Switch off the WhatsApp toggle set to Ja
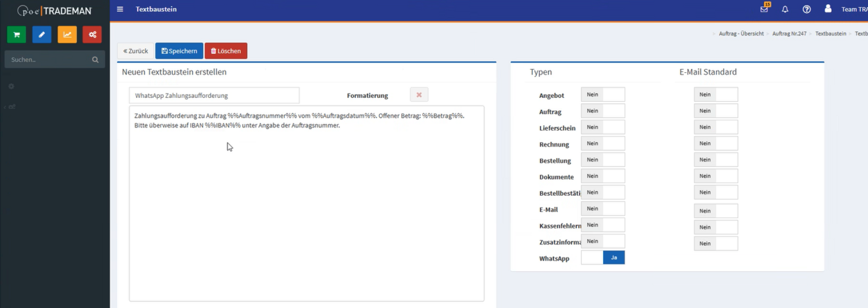 (603, 257)
